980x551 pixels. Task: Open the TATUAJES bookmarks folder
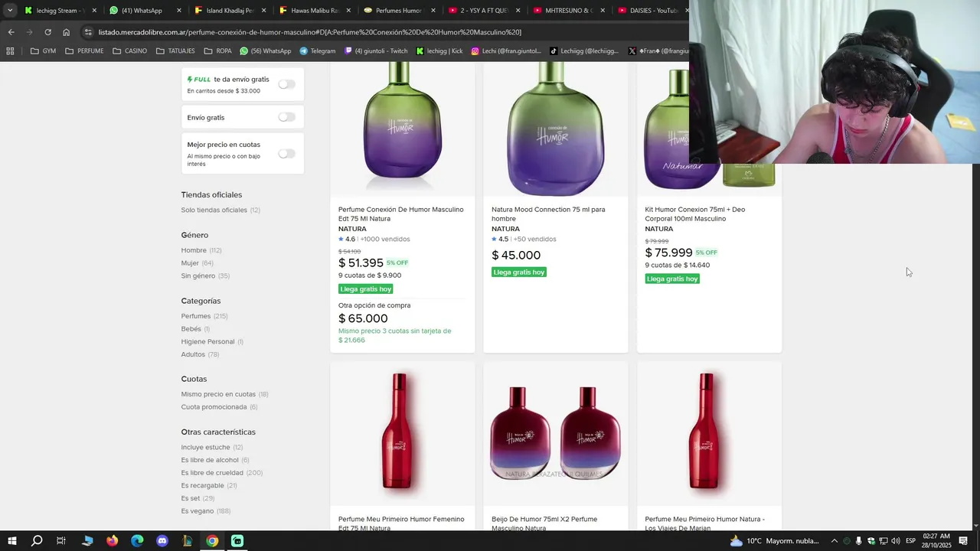175,51
